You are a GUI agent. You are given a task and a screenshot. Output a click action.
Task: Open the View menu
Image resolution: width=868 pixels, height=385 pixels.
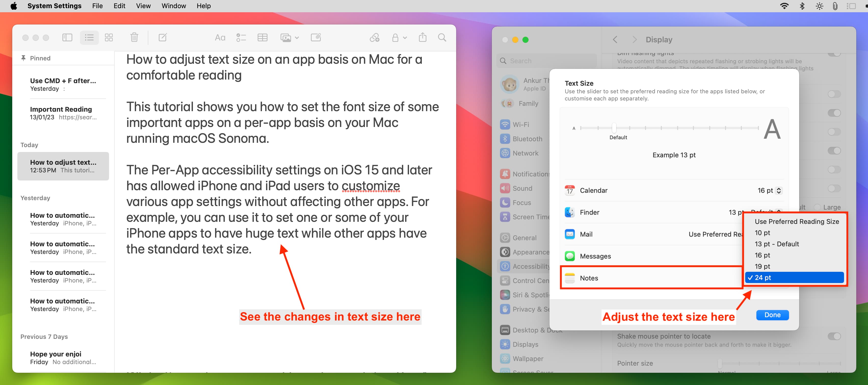click(143, 6)
